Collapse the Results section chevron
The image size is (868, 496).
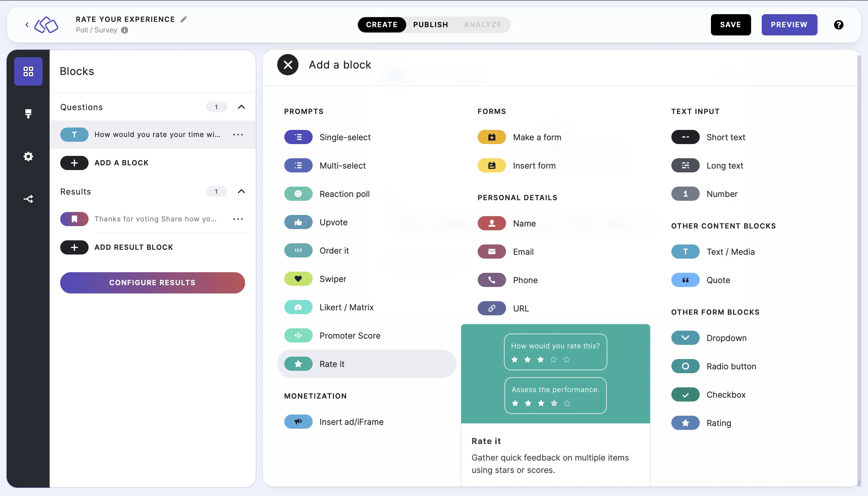coord(241,191)
